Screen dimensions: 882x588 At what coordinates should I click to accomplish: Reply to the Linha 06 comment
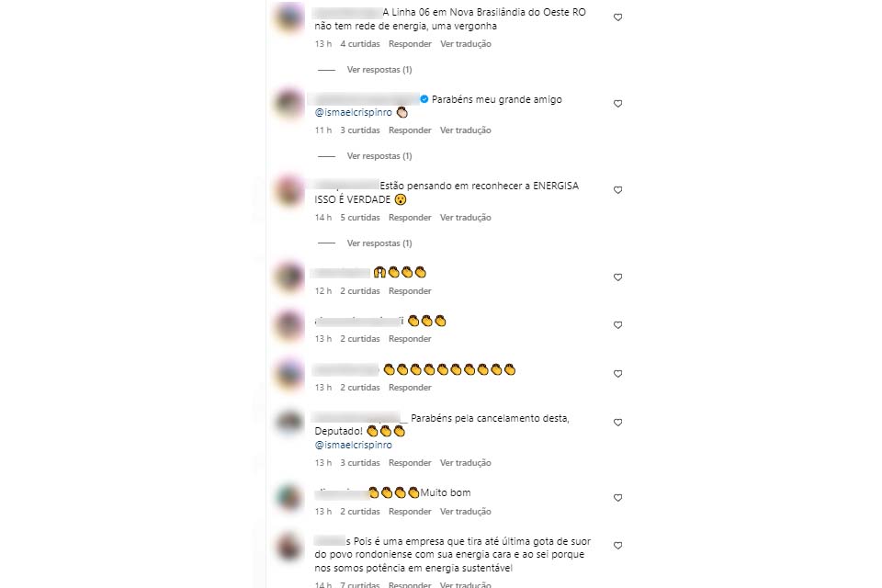coord(410,44)
